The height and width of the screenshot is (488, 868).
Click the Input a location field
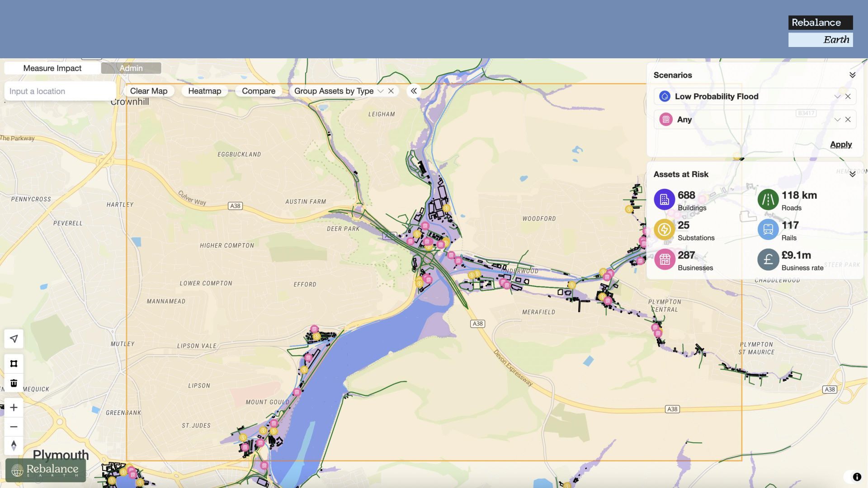(60, 91)
